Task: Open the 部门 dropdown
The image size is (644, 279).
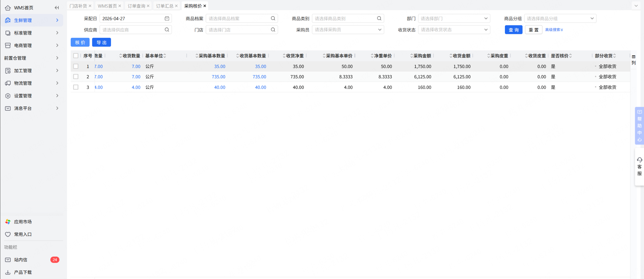Action: (x=454, y=18)
